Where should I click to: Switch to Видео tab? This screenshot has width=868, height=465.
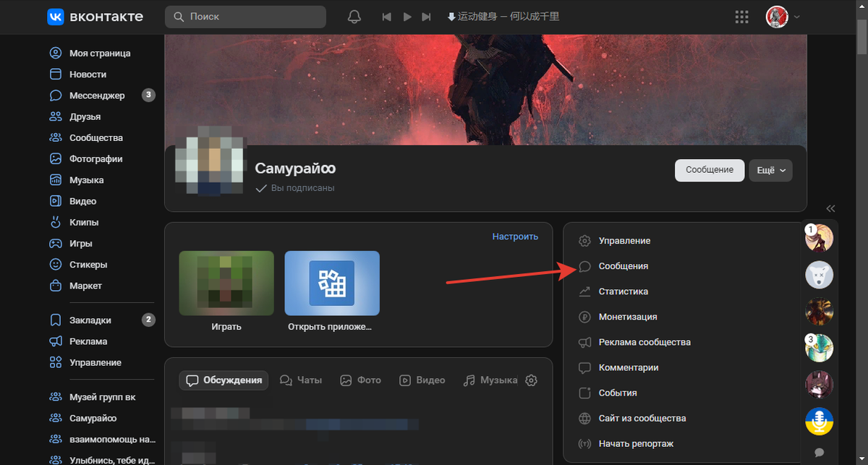point(422,380)
